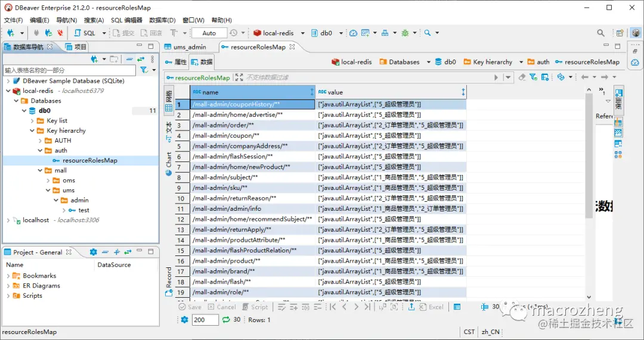Image resolution: width=644 pixels, height=340 pixels.
Task: Click the auth breadcrumb folder
Action: 538,62
